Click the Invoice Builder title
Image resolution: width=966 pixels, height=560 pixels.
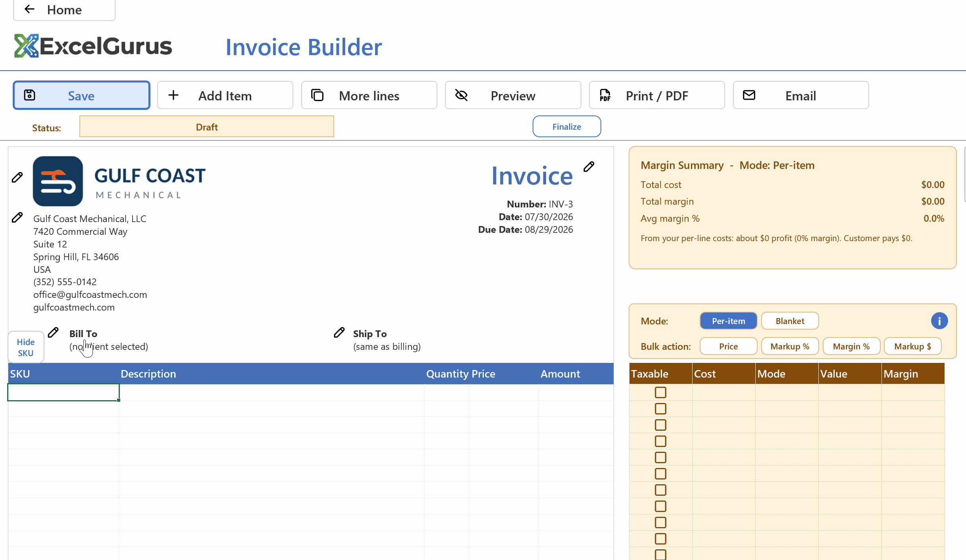pos(304,47)
